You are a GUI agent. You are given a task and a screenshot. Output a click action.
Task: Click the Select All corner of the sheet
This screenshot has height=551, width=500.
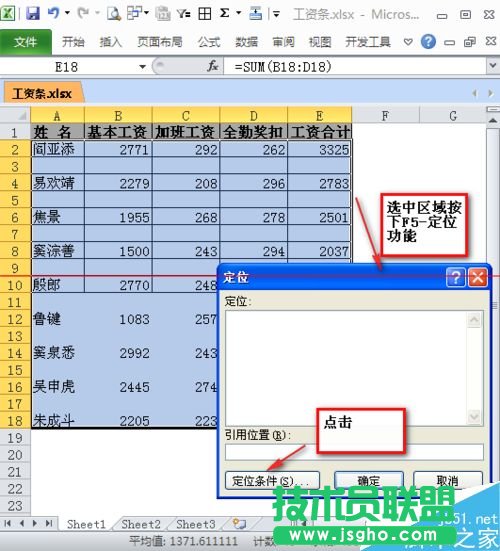[x=15, y=115]
